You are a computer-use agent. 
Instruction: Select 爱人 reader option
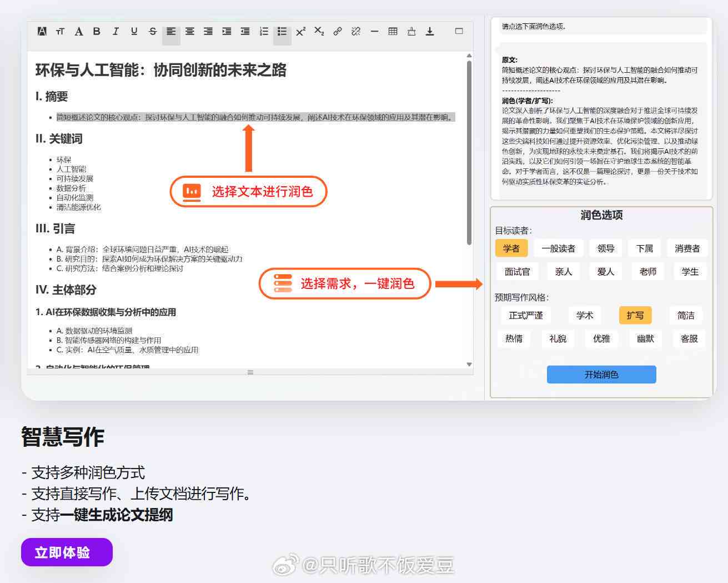(x=606, y=272)
